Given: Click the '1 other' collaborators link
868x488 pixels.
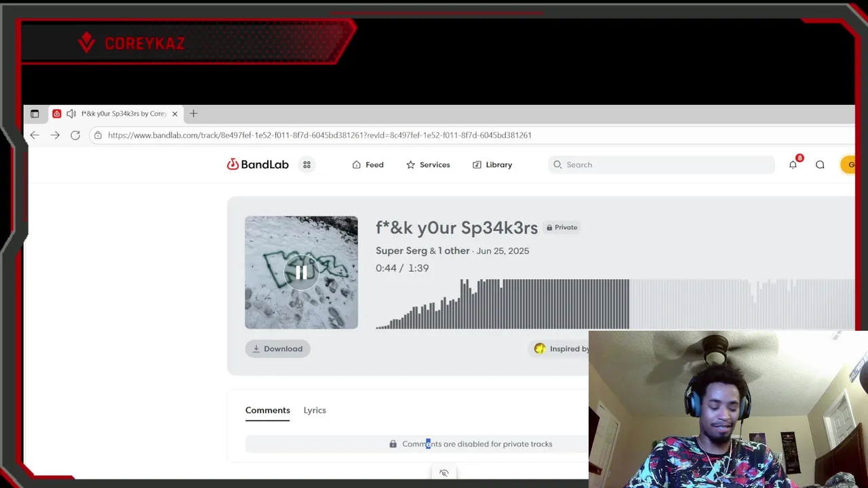Looking at the screenshot, I should pyautogui.click(x=454, y=251).
